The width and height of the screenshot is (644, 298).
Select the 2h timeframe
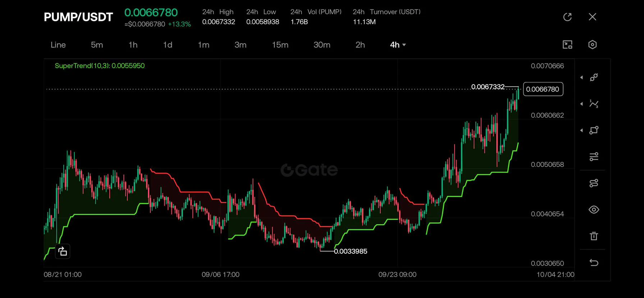[x=360, y=45]
